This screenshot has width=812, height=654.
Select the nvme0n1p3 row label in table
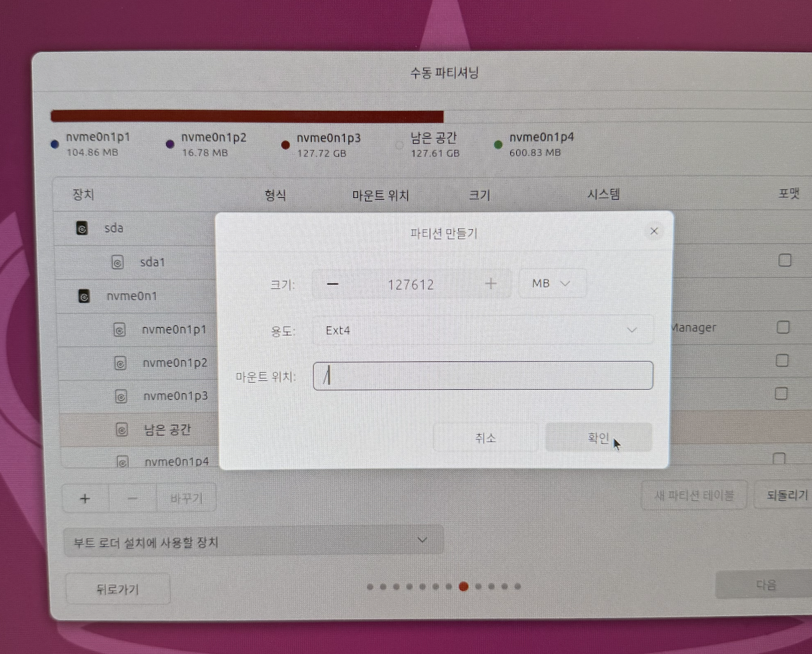(x=176, y=396)
